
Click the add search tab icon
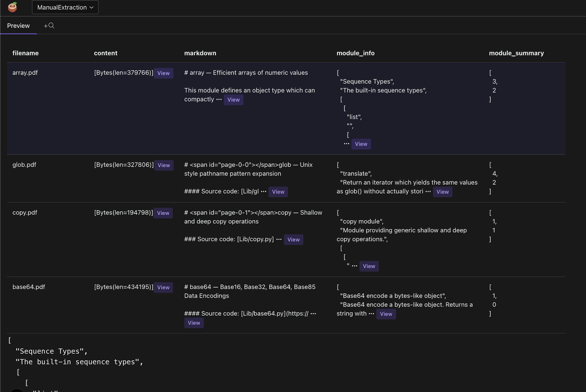pyautogui.click(x=49, y=26)
